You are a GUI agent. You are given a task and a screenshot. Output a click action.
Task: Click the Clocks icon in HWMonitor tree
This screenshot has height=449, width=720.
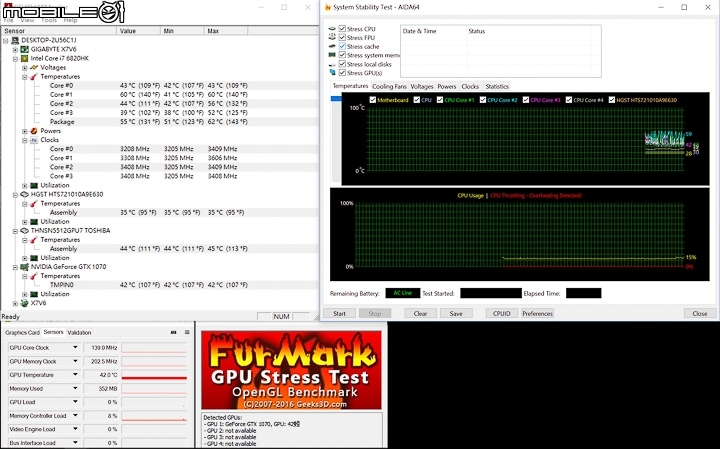click(34, 140)
